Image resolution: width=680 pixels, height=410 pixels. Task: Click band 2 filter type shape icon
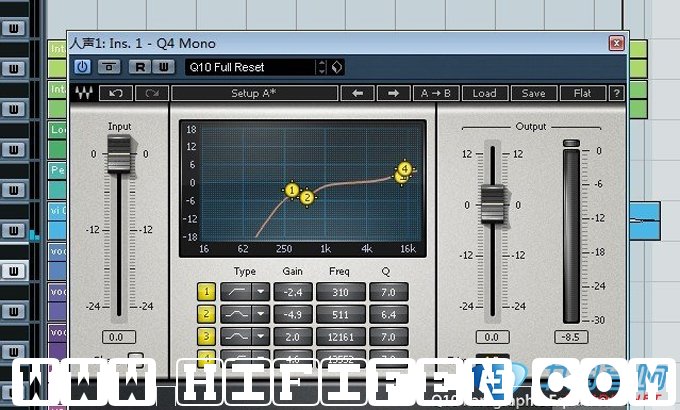tap(236, 314)
